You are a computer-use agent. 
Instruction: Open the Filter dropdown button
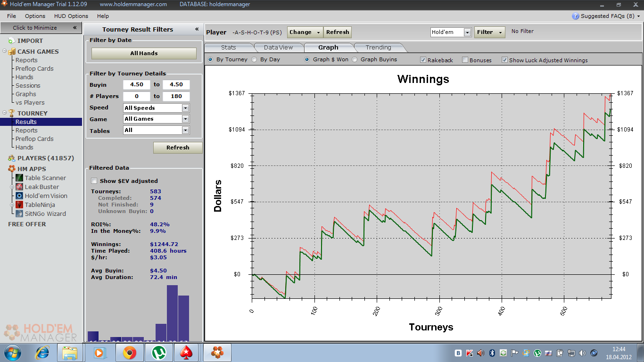pyautogui.click(x=489, y=33)
